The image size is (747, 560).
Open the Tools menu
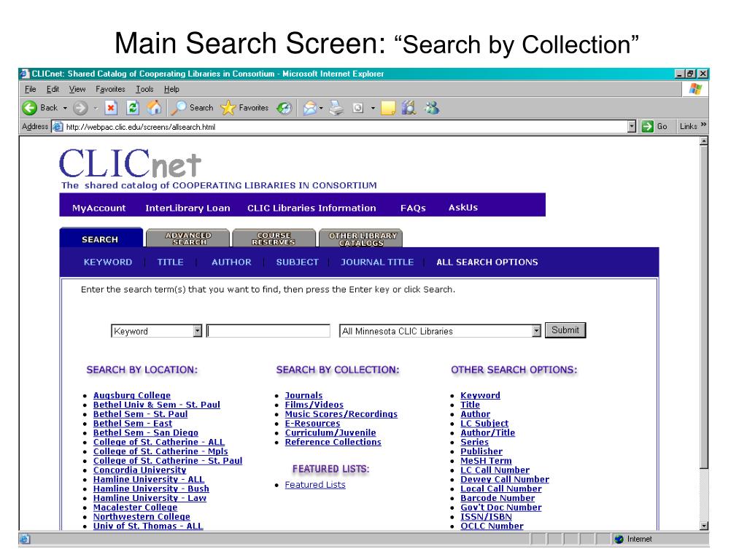pos(145,89)
